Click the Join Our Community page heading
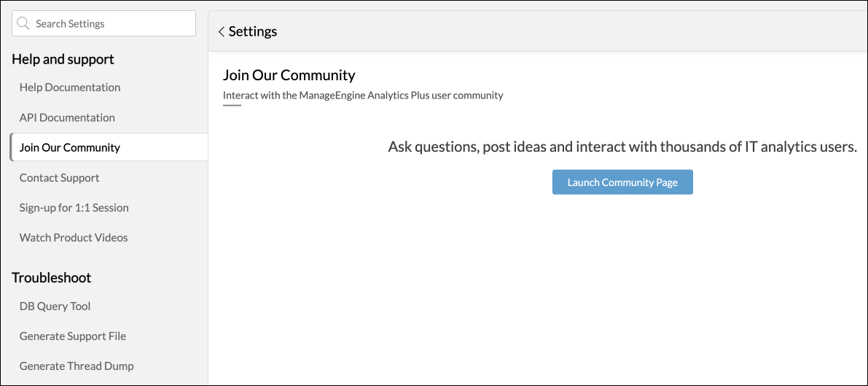The height and width of the screenshot is (386, 868). click(x=289, y=75)
